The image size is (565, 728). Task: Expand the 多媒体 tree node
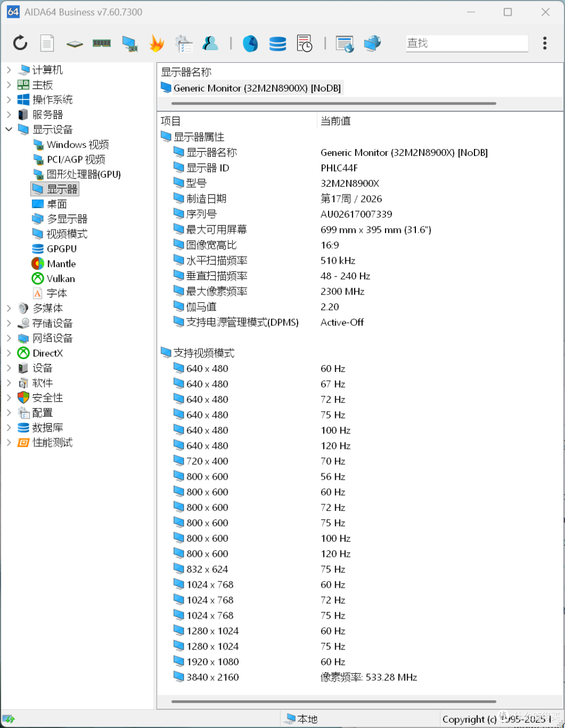[9, 309]
